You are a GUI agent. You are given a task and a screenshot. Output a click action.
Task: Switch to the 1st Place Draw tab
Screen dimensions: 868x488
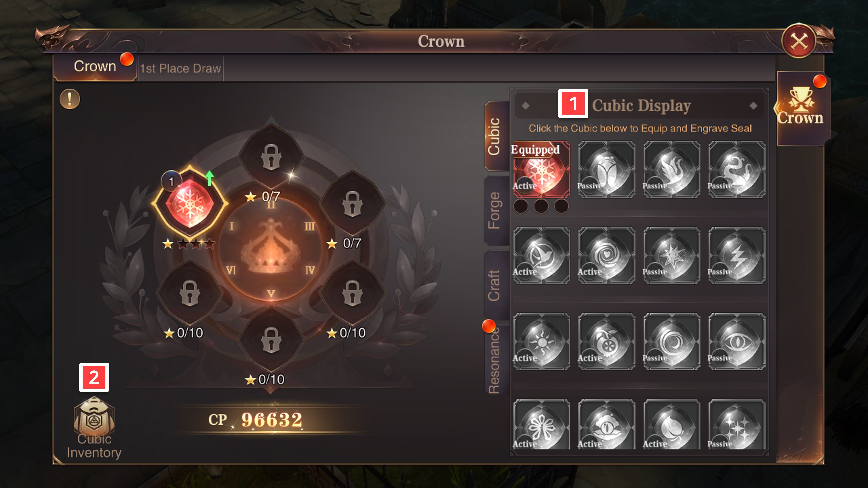tap(181, 68)
